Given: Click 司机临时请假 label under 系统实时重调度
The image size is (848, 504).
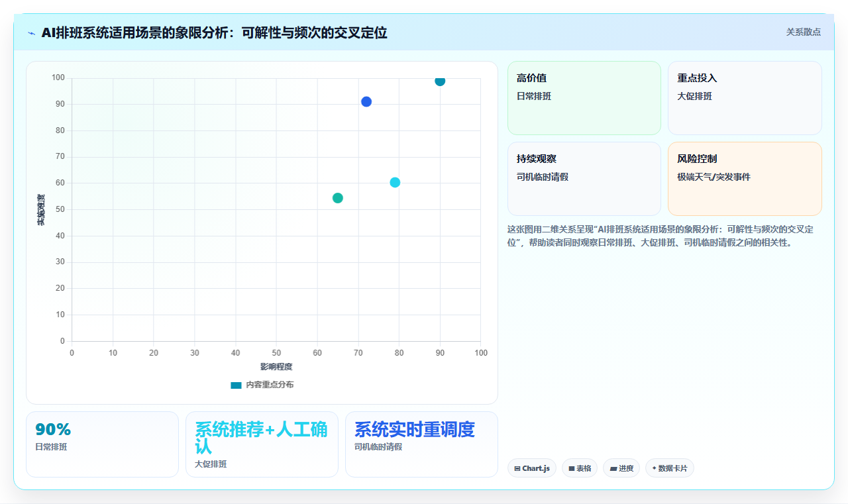Looking at the screenshot, I should click(x=378, y=447).
